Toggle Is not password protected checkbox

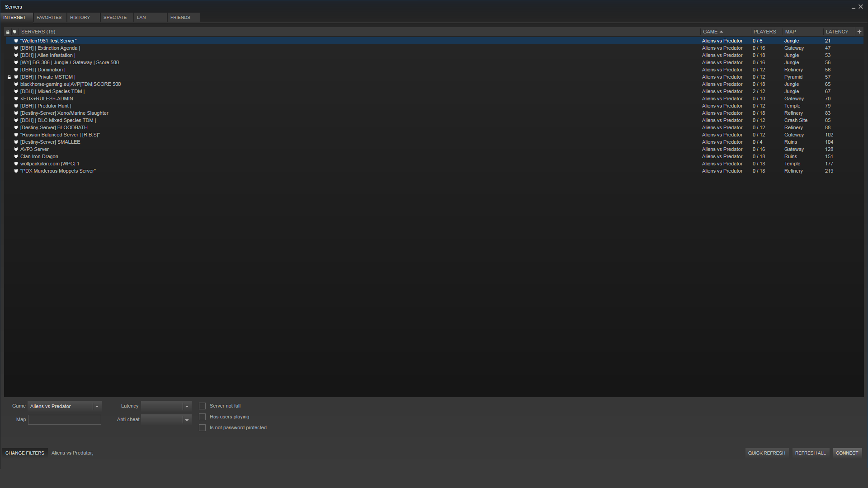(x=202, y=428)
